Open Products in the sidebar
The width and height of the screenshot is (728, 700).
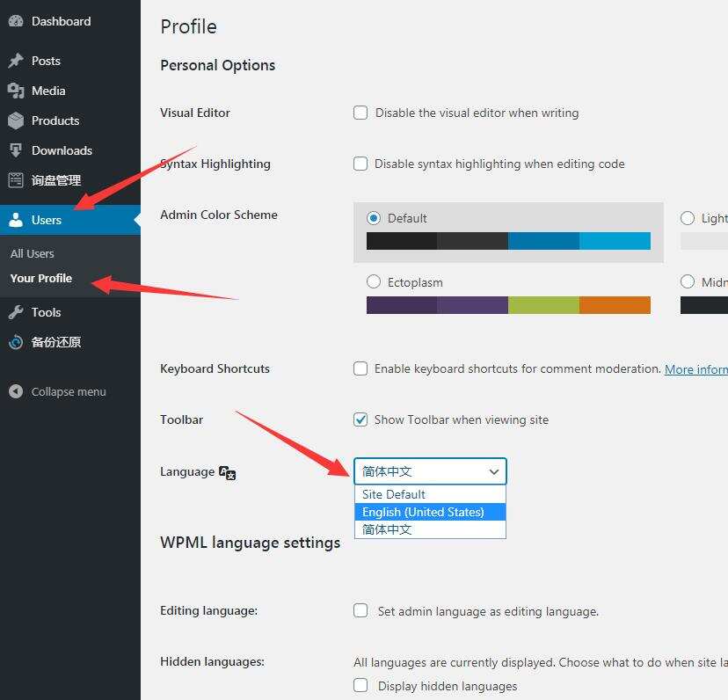click(70, 120)
